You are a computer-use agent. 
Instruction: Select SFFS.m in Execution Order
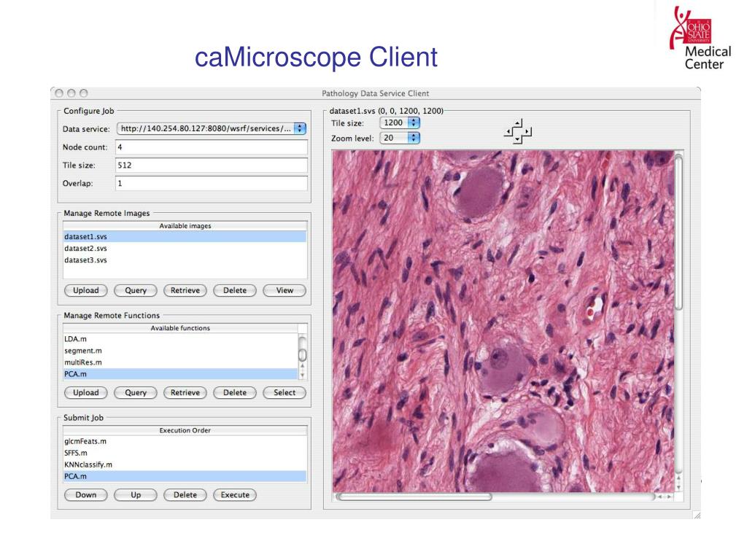pyautogui.click(x=185, y=453)
